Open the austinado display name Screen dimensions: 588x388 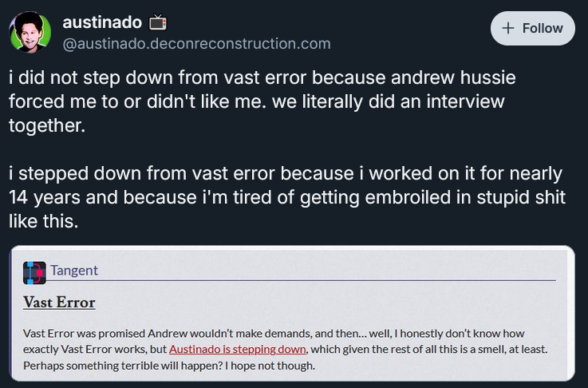[102, 22]
